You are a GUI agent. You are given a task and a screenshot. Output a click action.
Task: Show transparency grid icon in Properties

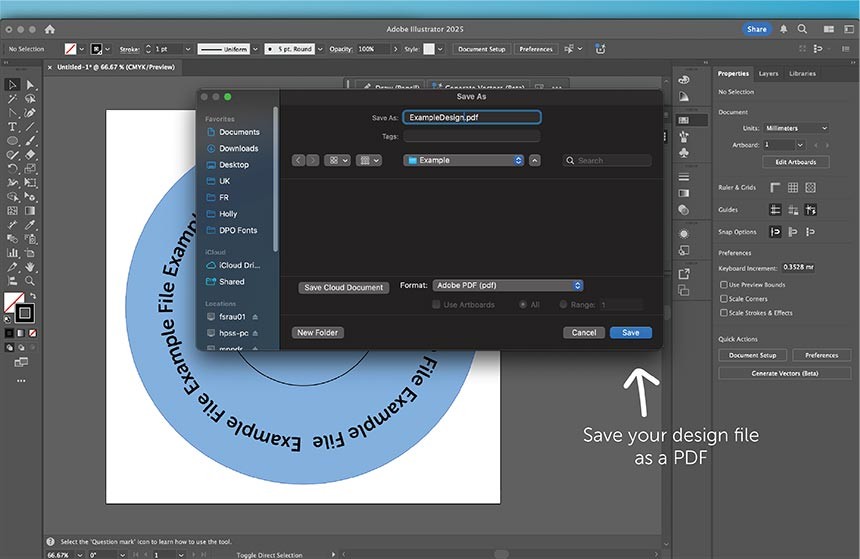(x=811, y=188)
